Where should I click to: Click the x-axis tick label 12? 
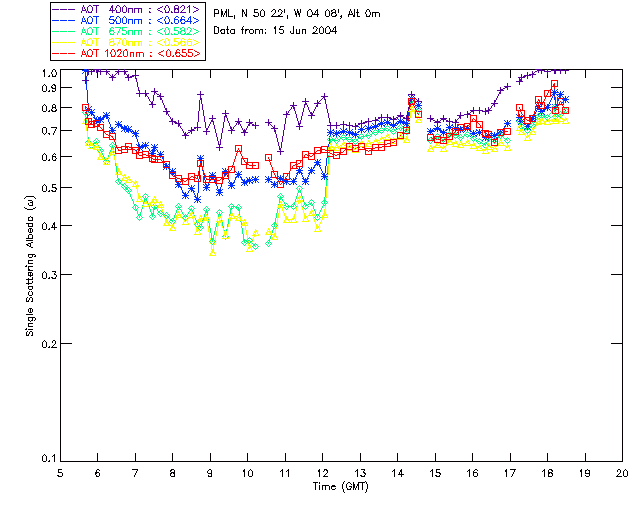322,473
